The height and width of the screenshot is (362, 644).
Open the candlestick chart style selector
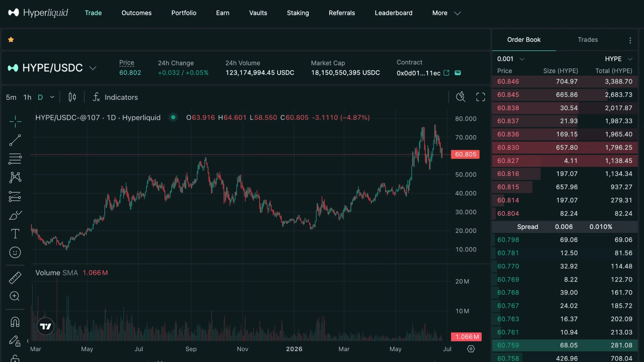[72, 97]
